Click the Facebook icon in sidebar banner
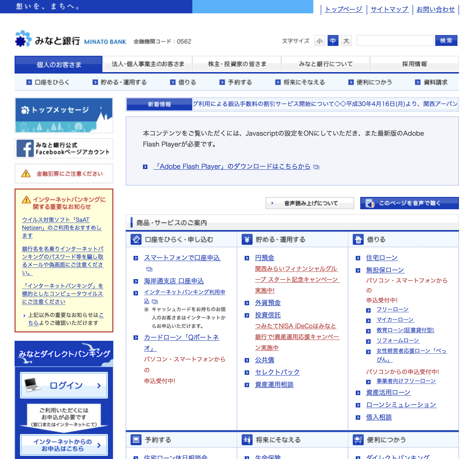 point(25,148)
